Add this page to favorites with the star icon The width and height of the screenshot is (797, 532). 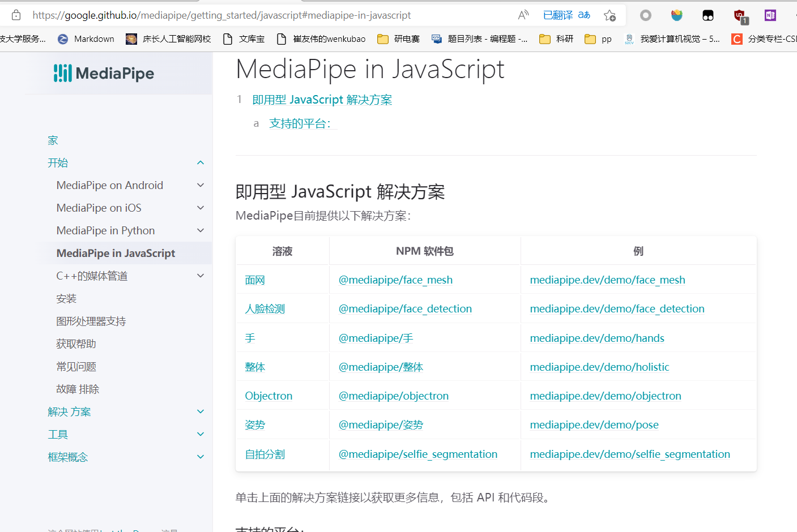point(610,15)
